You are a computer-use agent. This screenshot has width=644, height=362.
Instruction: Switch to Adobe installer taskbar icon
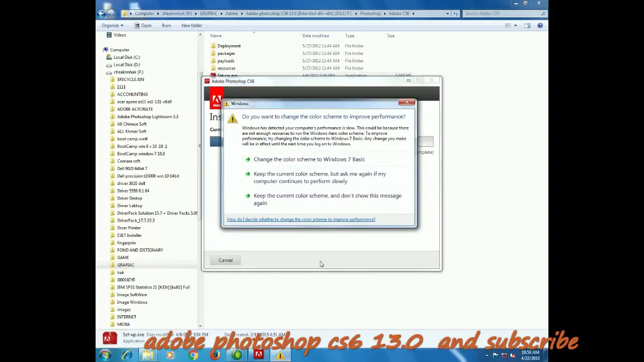[259, 355]
